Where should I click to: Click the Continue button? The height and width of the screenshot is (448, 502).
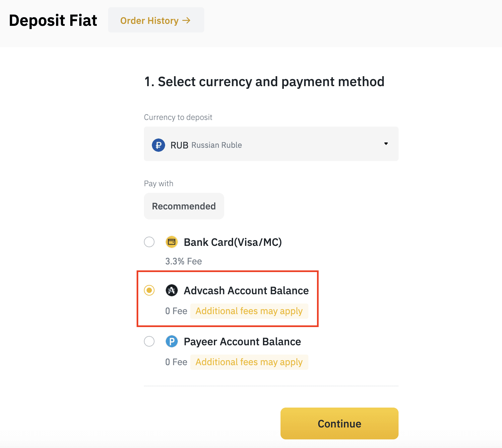[x=340, y=423]
